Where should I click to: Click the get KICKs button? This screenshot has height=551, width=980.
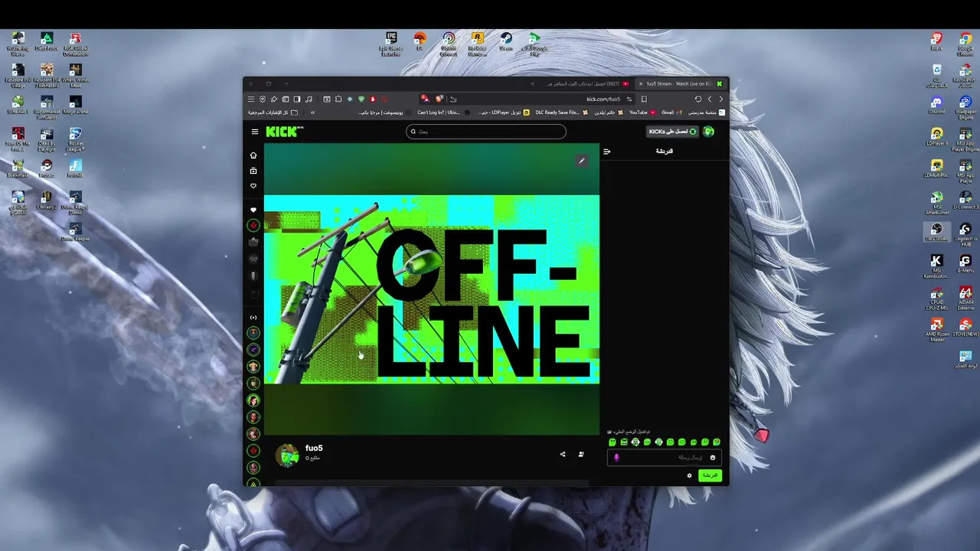(x=672, y=132)
